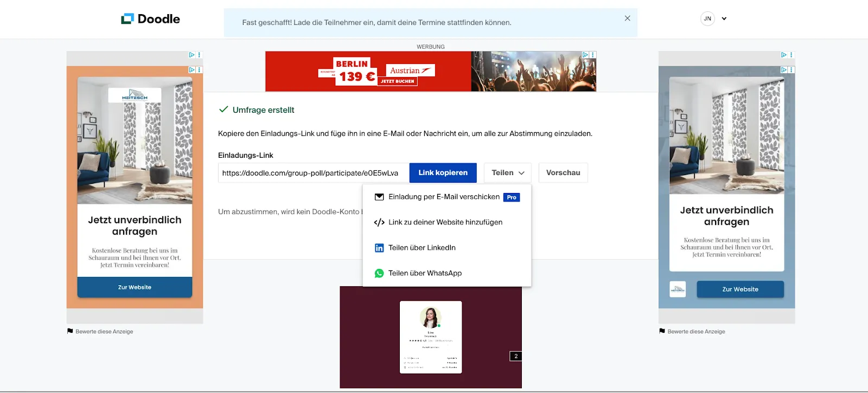Click Zur Website in left ad
This screenshot has width=868, height=393.
coord(135,287)
